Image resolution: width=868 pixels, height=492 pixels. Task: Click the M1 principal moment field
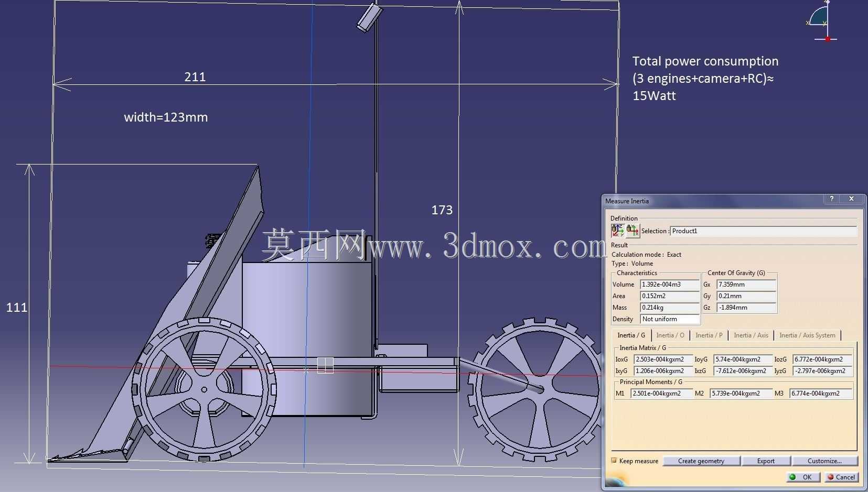pyautogui.click(x=662, y=393)
